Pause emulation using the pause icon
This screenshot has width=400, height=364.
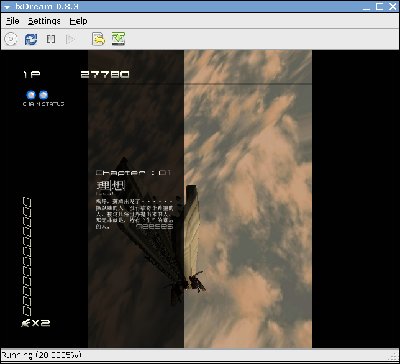point(51,39)
